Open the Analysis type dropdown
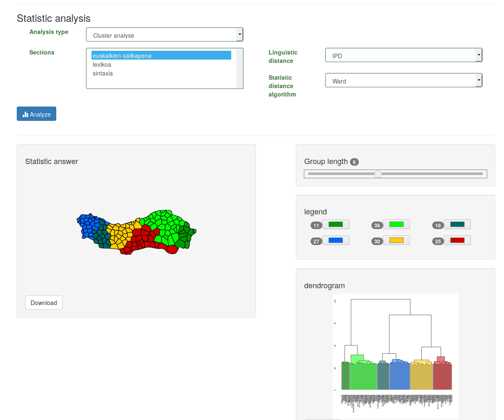The height and width of the screenshot is (420, 504). (164, 35)
